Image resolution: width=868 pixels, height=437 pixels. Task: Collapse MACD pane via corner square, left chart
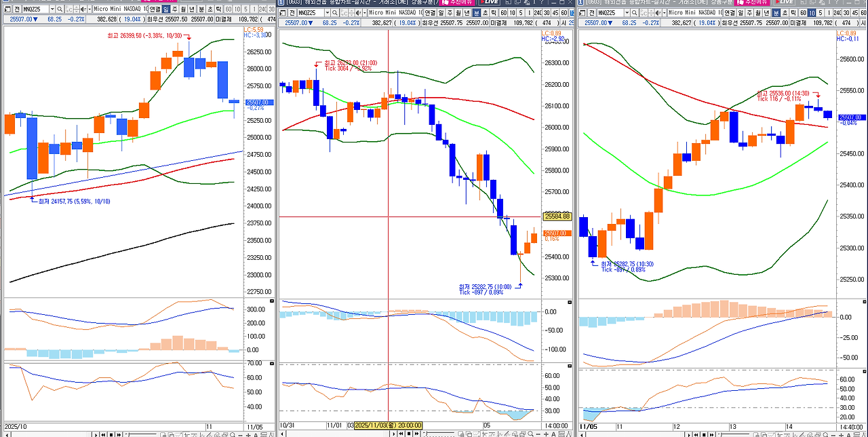pyautogui.click(x=273, y=301)
